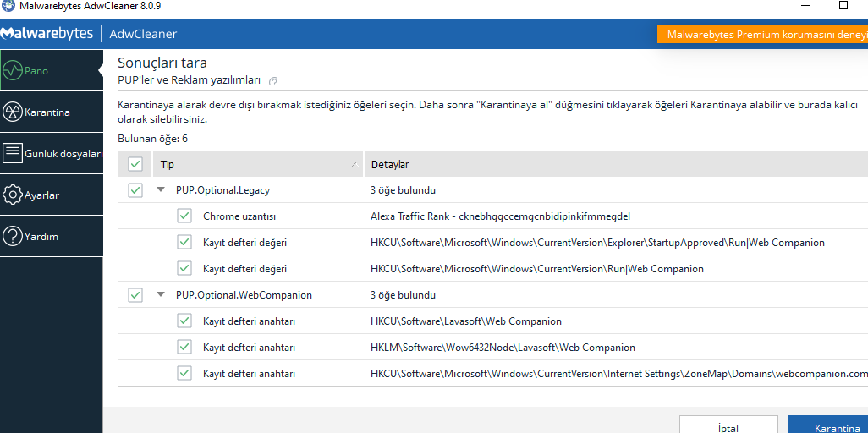Open the Ayarlar settings section

[42, 195]
